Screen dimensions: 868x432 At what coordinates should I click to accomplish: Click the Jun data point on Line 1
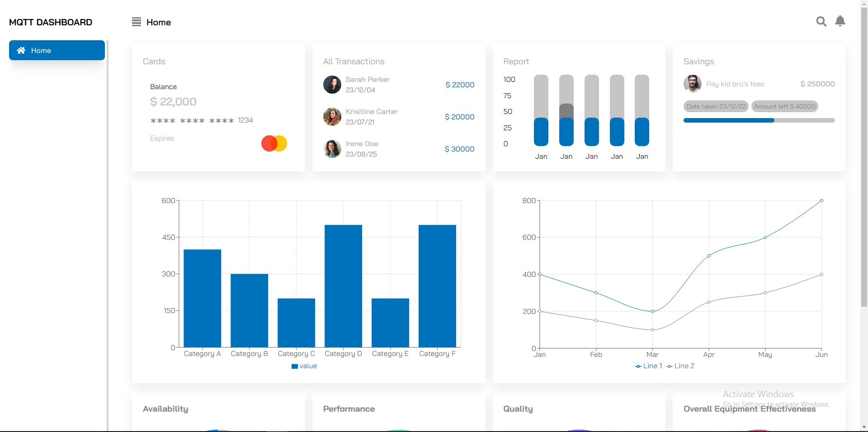click(x=821, y=200)
